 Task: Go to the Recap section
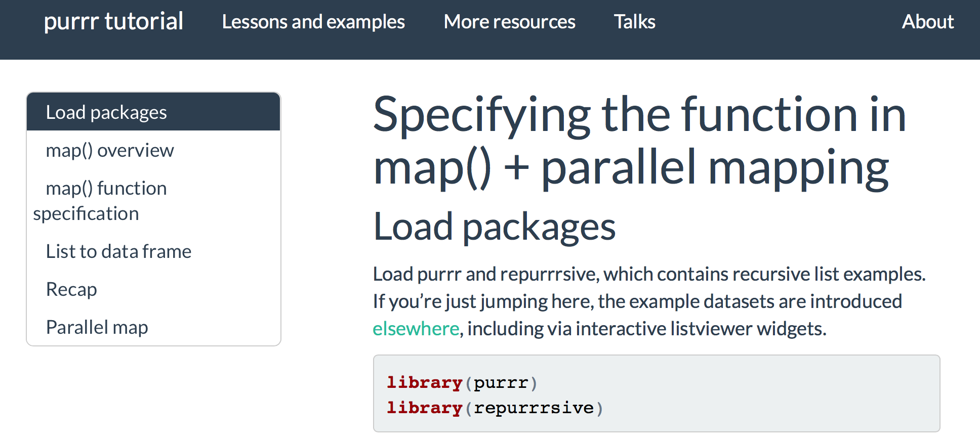tap(71, 289)
